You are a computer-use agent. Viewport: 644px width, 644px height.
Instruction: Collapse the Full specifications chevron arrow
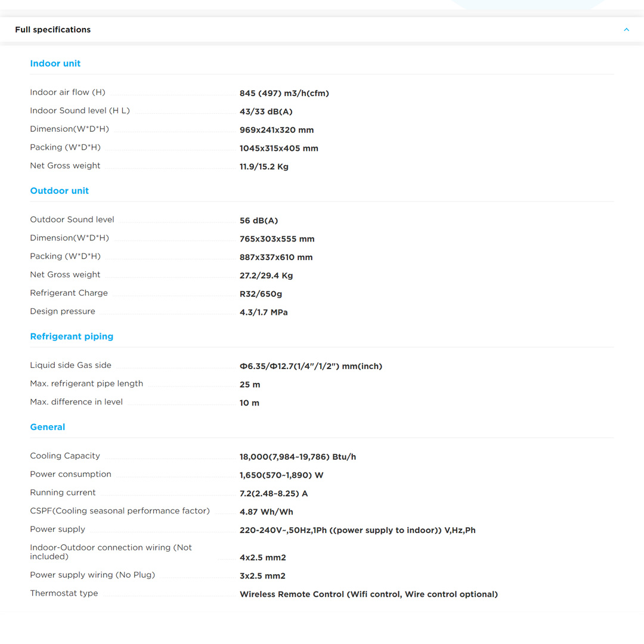tap(626, 30)
